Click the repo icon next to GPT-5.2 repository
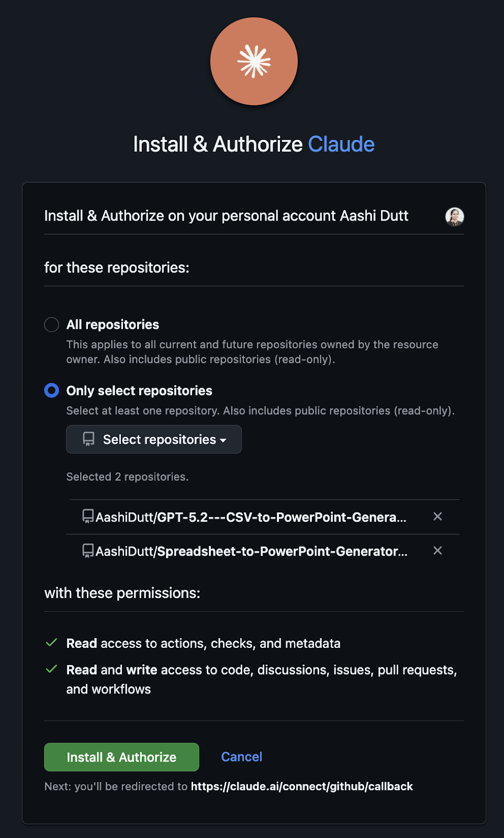Viewport: 504px width, 838px height. [x=88, y=517]
